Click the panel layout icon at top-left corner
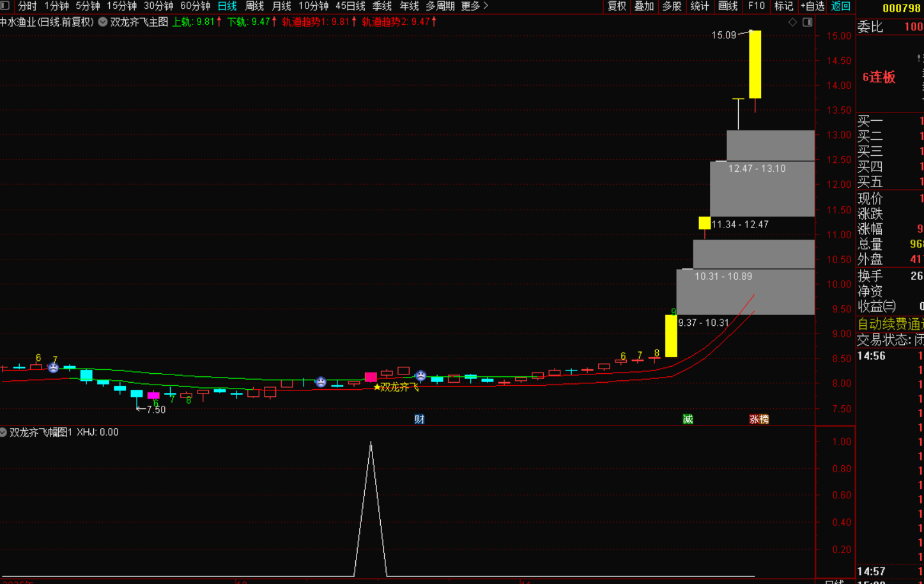924x584 pixels. point(5,6)
